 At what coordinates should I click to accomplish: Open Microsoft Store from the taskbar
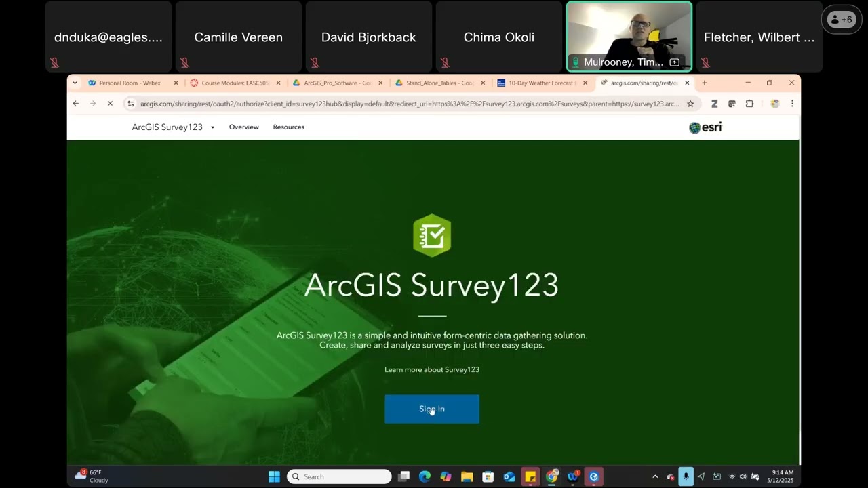[x=488, y=476]
